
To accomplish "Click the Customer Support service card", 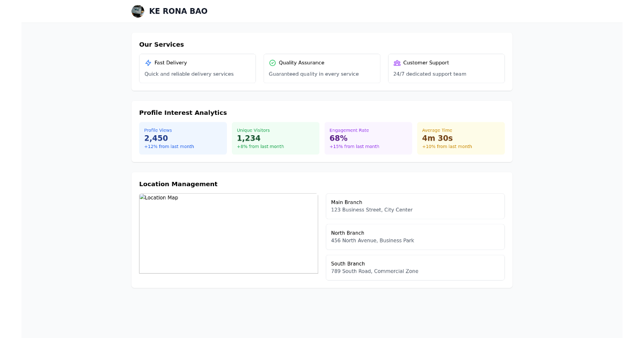I will point(446,68).
